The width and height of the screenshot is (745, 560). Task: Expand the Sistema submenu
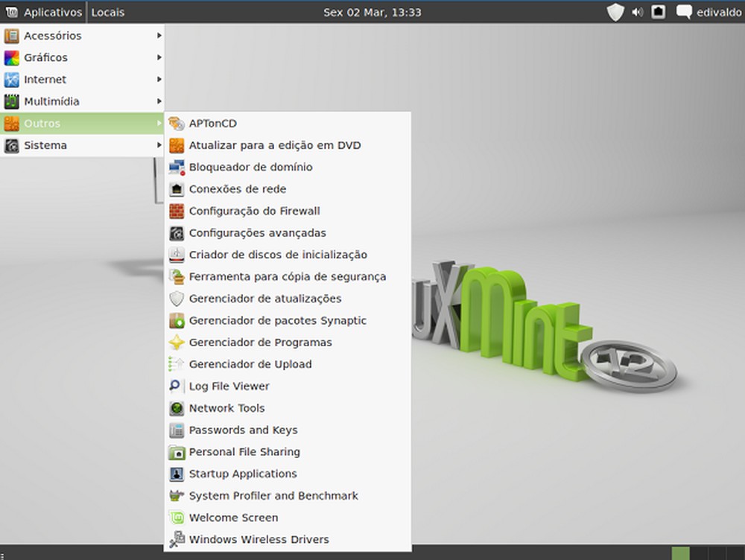click(x=45, y=145)
